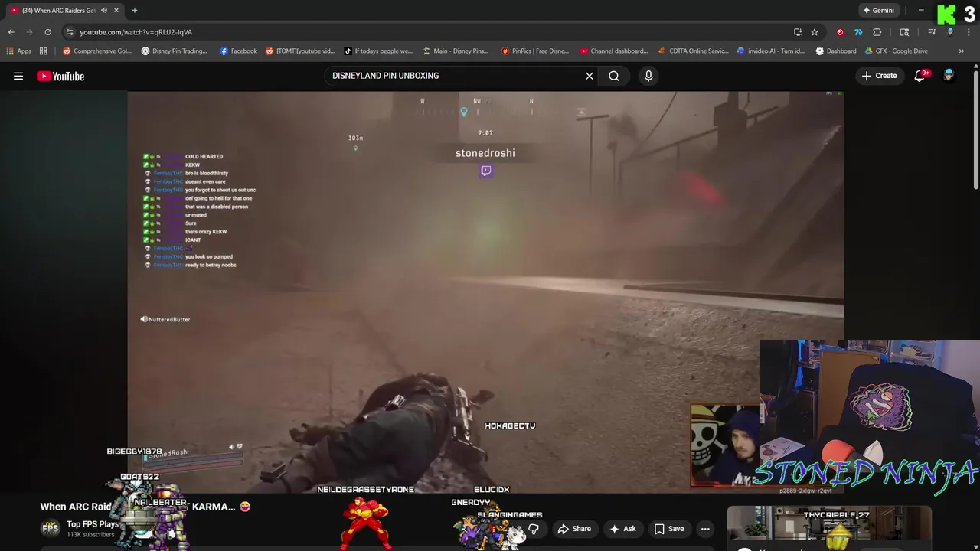The width and height of the screenshot is (980, 551).
Task: Open the install app icon in address bar
Action: coord(798,32)
